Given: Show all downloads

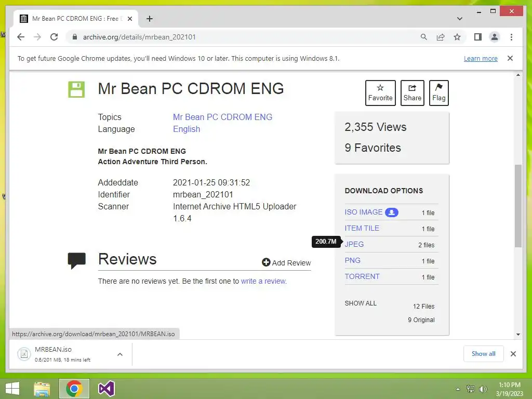Looking at the screenshot, I should pyautogui.click(x=483, y=354).
